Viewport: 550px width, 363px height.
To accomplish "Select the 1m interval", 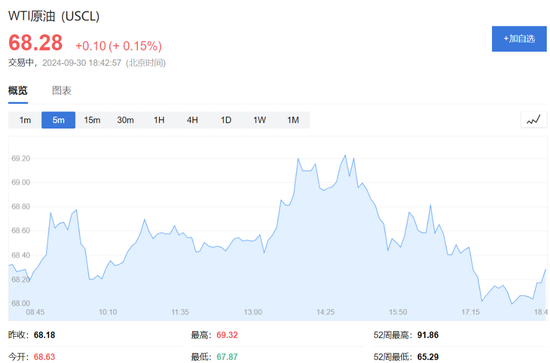I will click(x=25, y=120).
